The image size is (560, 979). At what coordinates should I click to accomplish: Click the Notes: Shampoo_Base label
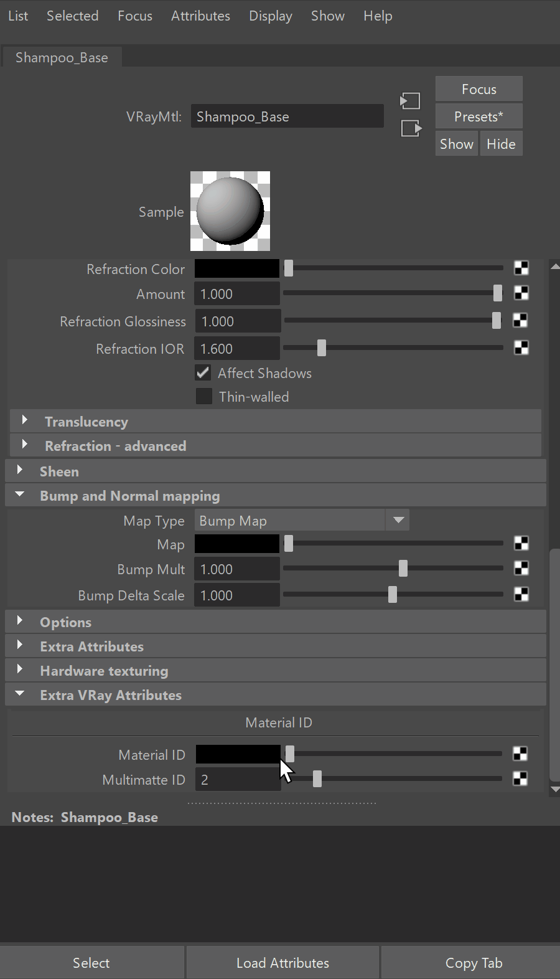(85, 817)
